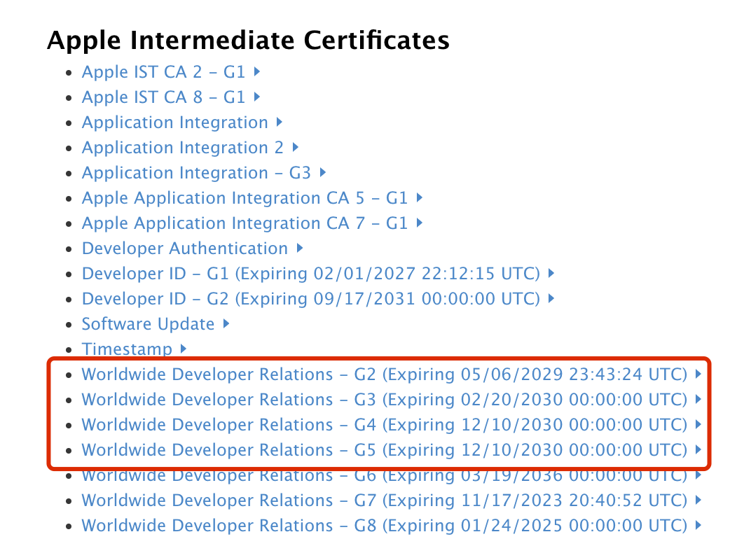This screenshot has height=560, width=737.
Task: Click arrow next to Worldwide Developer Relations – G3
Action: (698, 399)
